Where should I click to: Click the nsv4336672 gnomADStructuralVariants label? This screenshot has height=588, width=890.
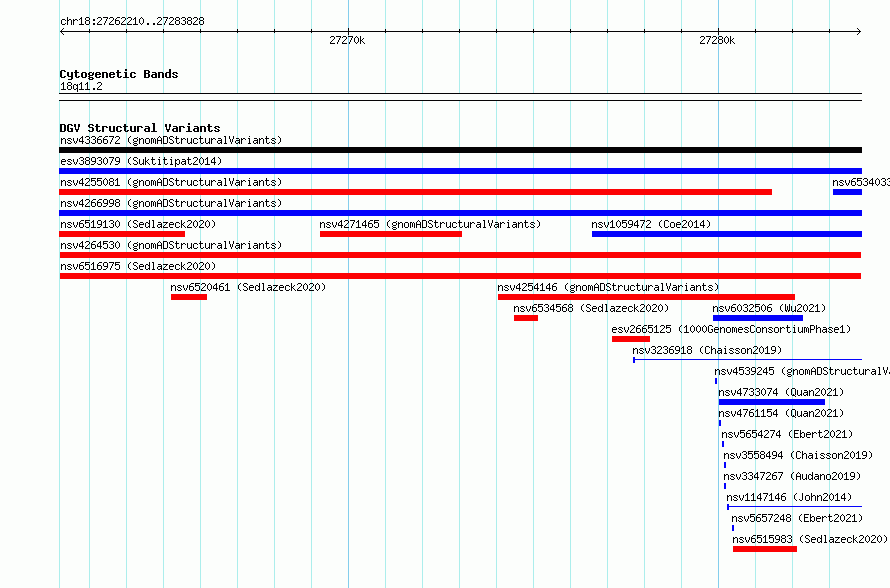[171, 140]
